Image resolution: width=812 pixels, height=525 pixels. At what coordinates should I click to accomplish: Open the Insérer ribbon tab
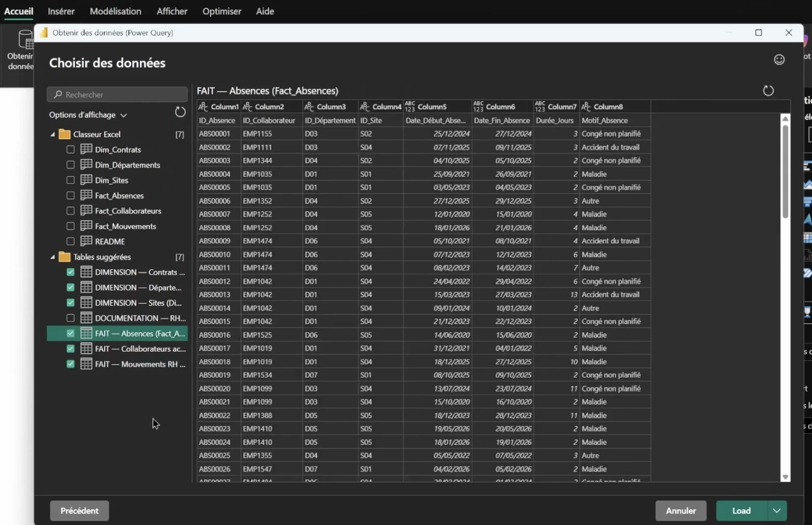(61, 11)
